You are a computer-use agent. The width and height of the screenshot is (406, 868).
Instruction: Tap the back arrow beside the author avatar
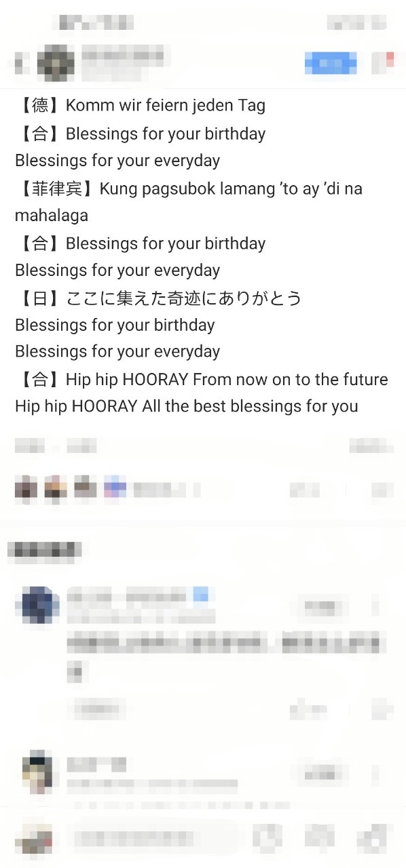(x=20, y=63)
